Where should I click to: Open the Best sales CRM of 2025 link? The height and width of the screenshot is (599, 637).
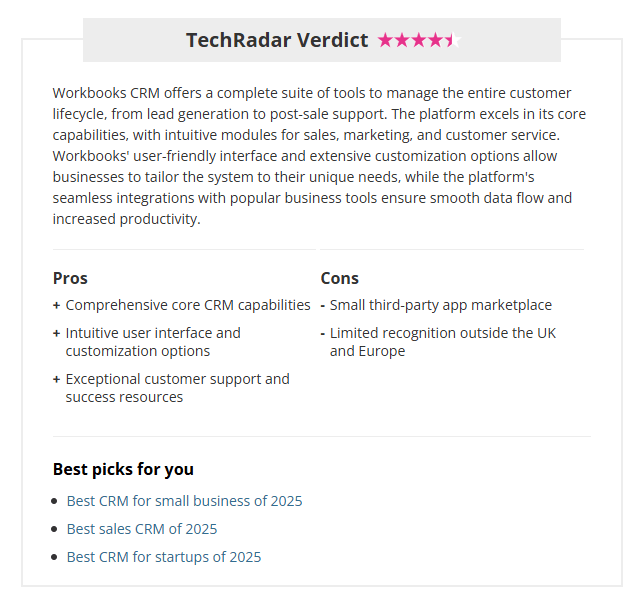[142, 529]
